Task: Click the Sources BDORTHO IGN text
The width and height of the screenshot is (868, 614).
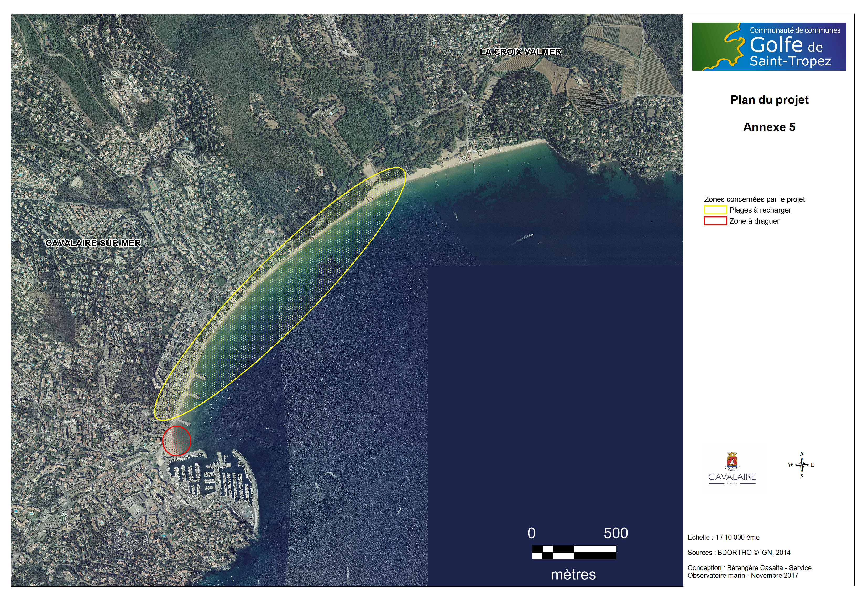Action: (x=739, y=552)
